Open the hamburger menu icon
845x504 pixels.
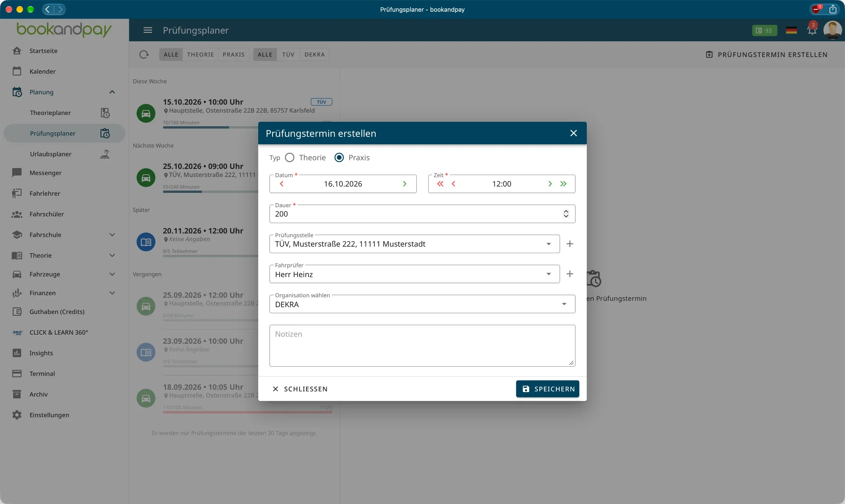148,30
